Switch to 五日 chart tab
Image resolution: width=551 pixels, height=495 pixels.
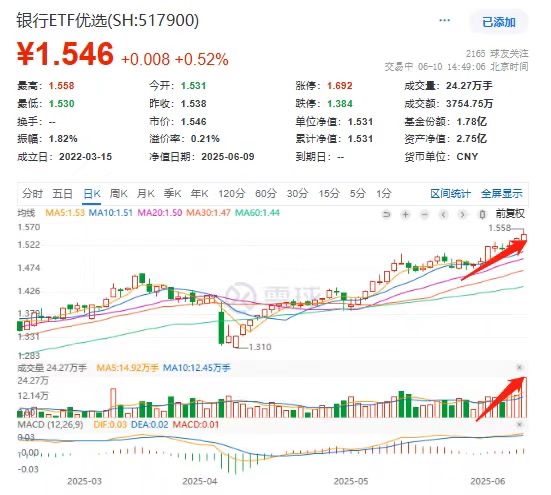tap(62, 193)
